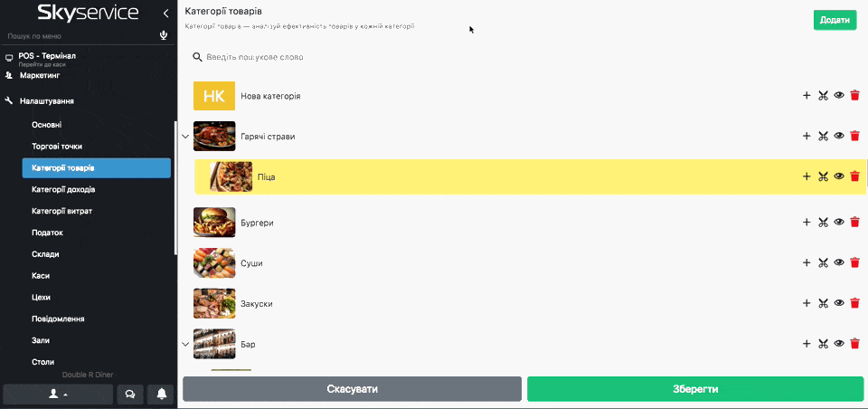Click the category search input field

362,57
